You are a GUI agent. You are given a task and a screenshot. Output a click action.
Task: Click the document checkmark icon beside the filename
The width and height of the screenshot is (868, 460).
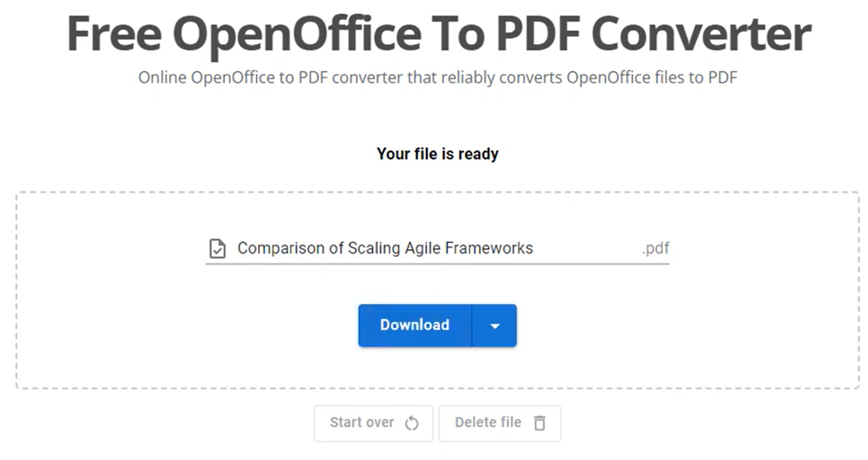217,249
